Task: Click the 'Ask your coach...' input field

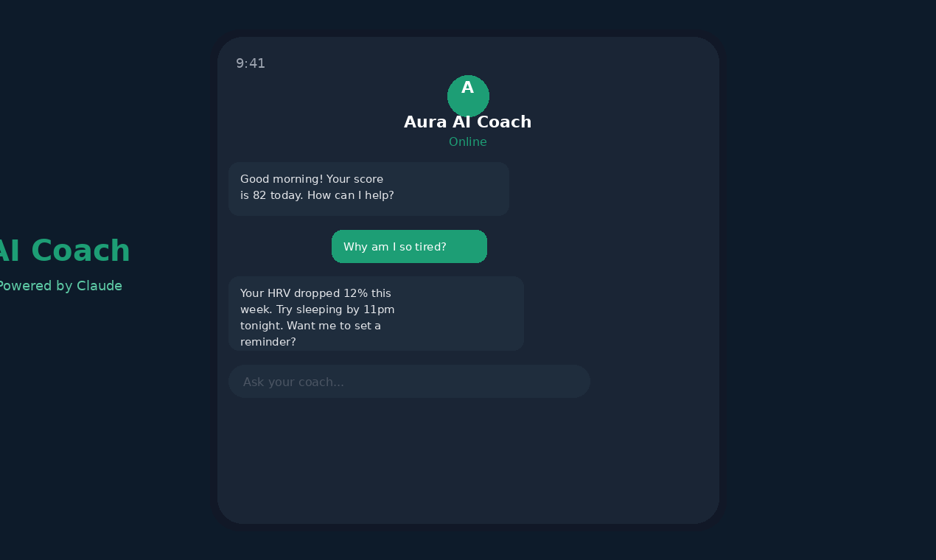Action: [x=409, y=381]
